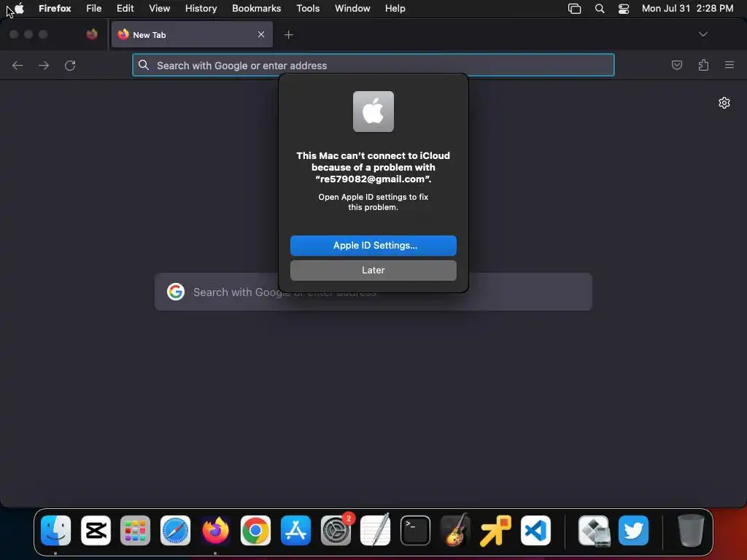The height and width of the screenshot is (560, 747).
Task: Open the Bookmarks menu
Action: 256,8
